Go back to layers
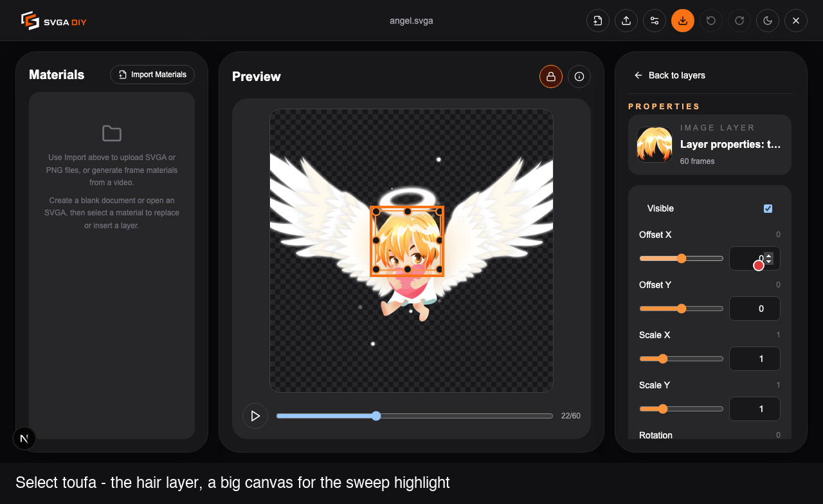Screen dimensions: 823x504 (x=670, y=75)
